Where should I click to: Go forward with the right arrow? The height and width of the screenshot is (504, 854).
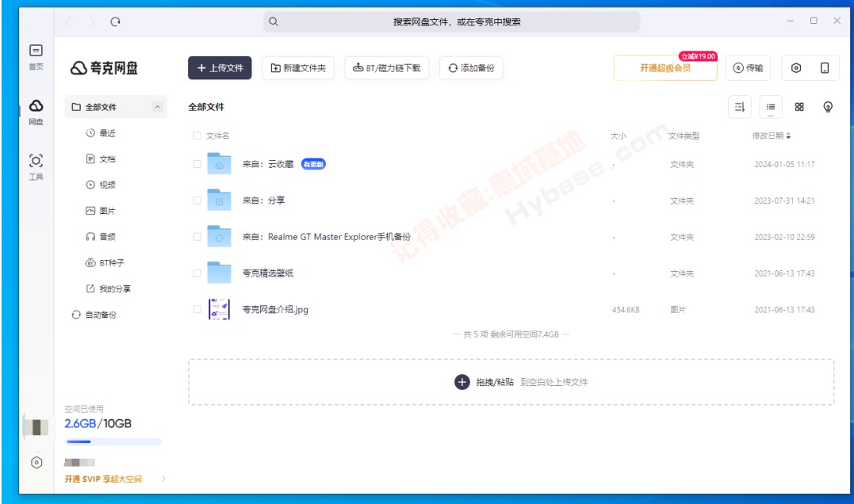pos(91,21)
